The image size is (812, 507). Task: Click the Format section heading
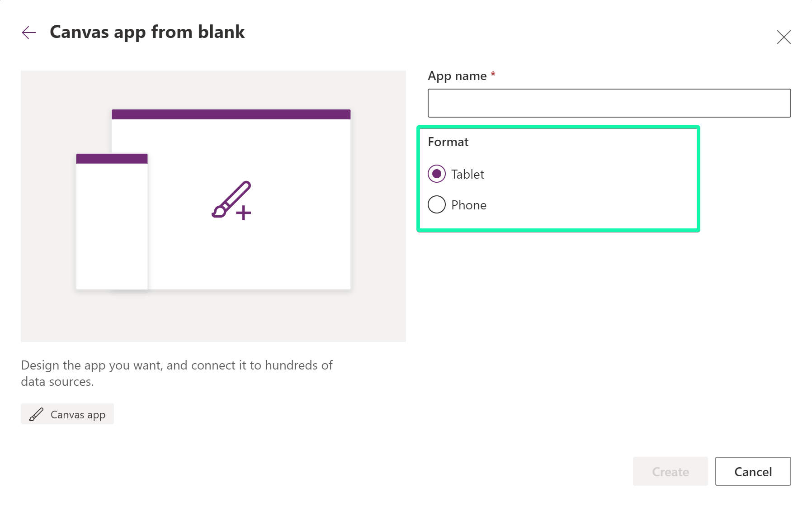448,142
